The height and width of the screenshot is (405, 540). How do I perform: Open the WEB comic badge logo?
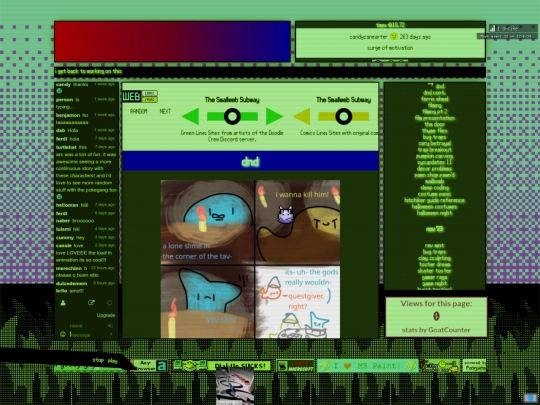(140, 96)
